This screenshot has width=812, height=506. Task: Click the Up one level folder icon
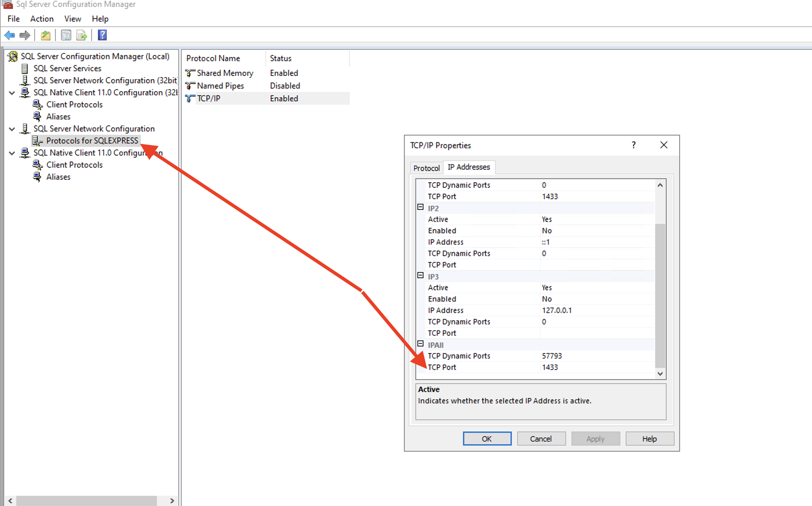tap(46, 35)
